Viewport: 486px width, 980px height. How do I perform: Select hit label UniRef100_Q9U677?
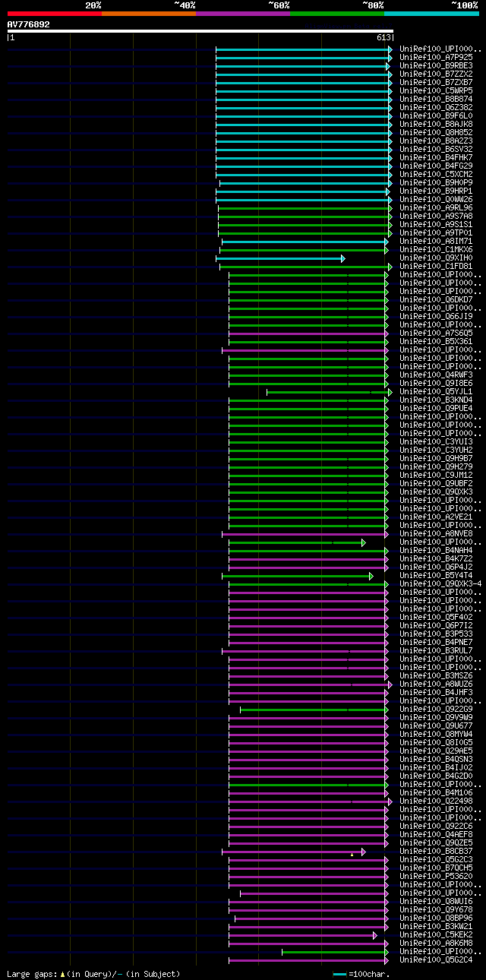point(436,726)
